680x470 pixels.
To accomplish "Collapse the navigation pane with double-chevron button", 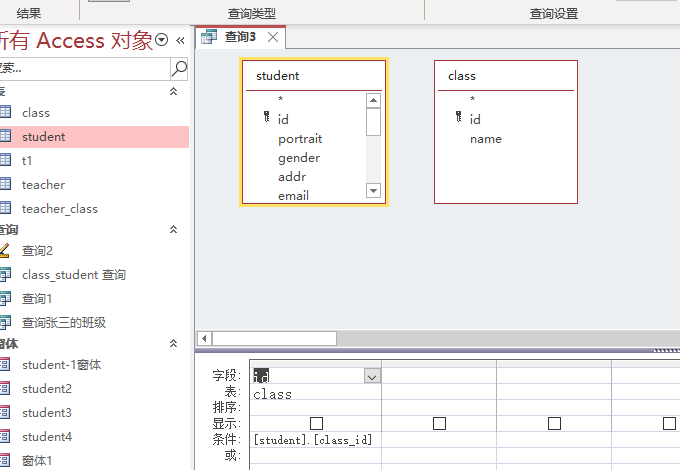I will [180, 41].
